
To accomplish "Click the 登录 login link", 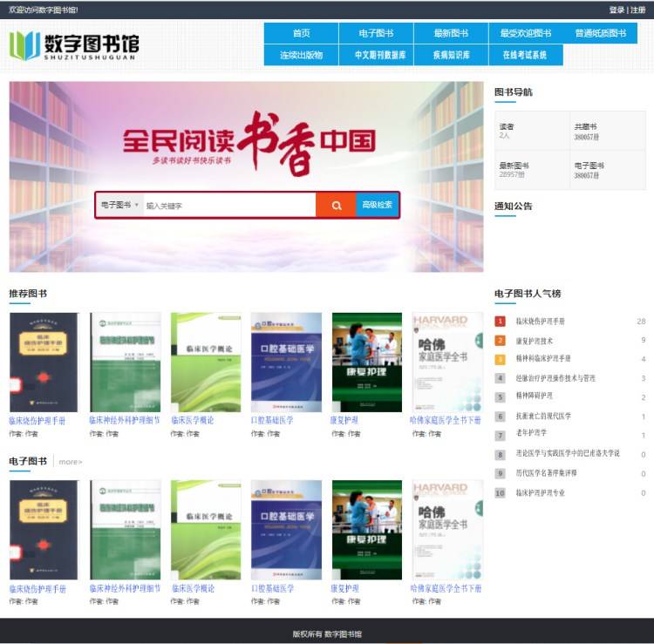I will 617,10.
